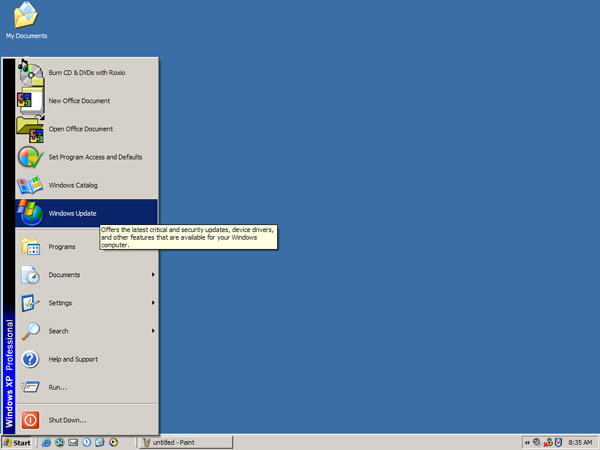Image resolution: width=600 pixels, height=450 pixels.
Task: Click the Settings checklist icon
Action: tap(31, 303)
